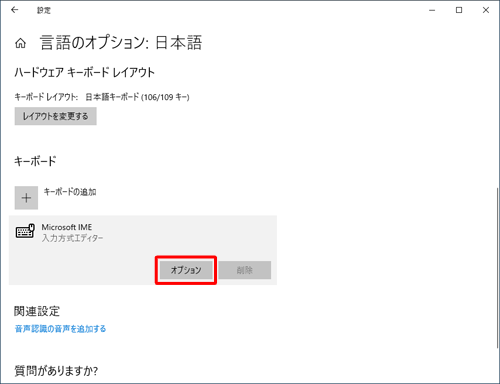Open 音声認識の音声を追加する link

[x=60, y=329]
